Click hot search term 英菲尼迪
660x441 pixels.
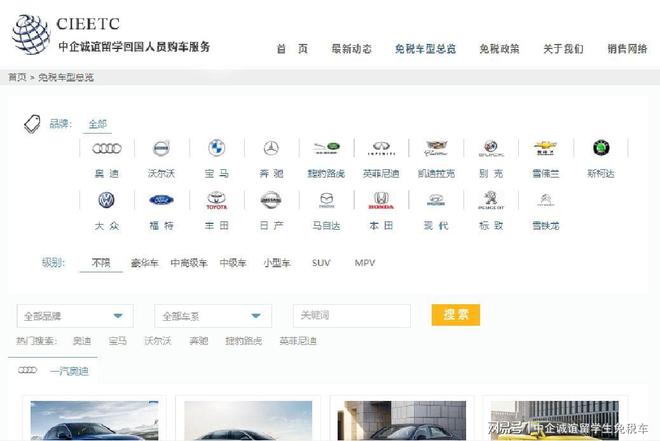(298, 341)
